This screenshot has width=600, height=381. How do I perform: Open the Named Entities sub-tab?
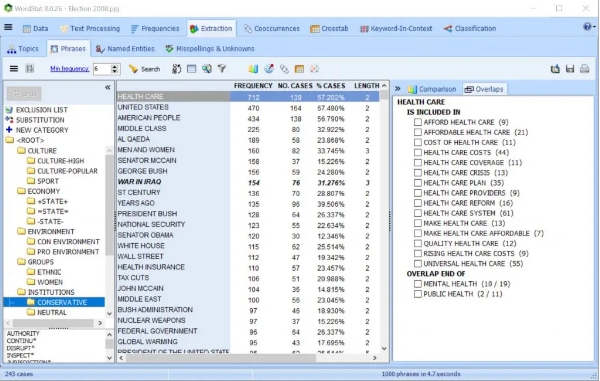[x=125, y=49]
